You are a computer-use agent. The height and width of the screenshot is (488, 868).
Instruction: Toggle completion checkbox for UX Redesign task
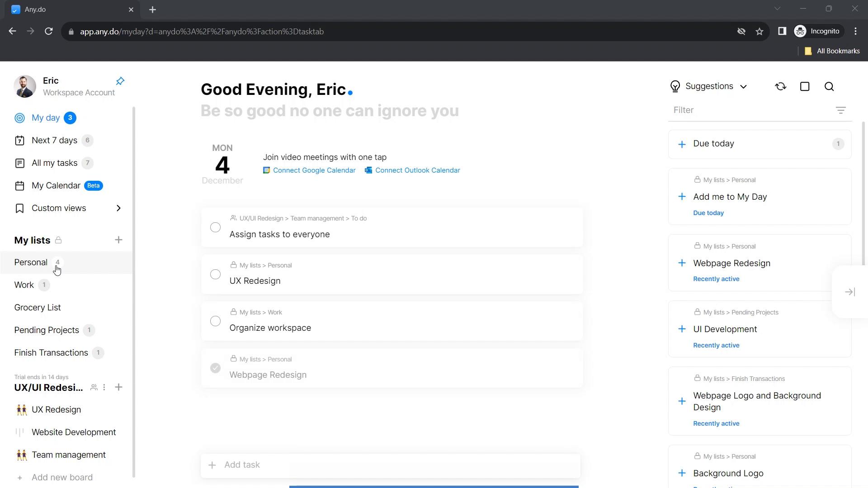[x=216, y=274]
